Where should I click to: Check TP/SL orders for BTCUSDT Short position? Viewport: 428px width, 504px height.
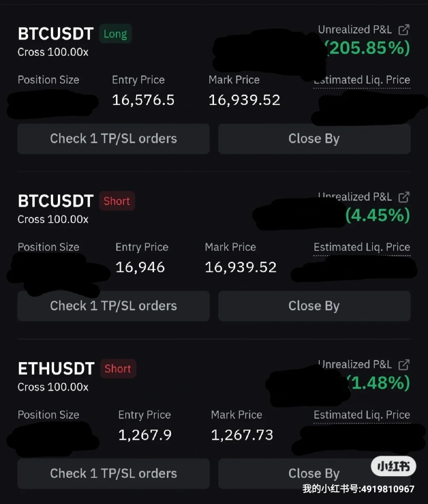point(113,306)
